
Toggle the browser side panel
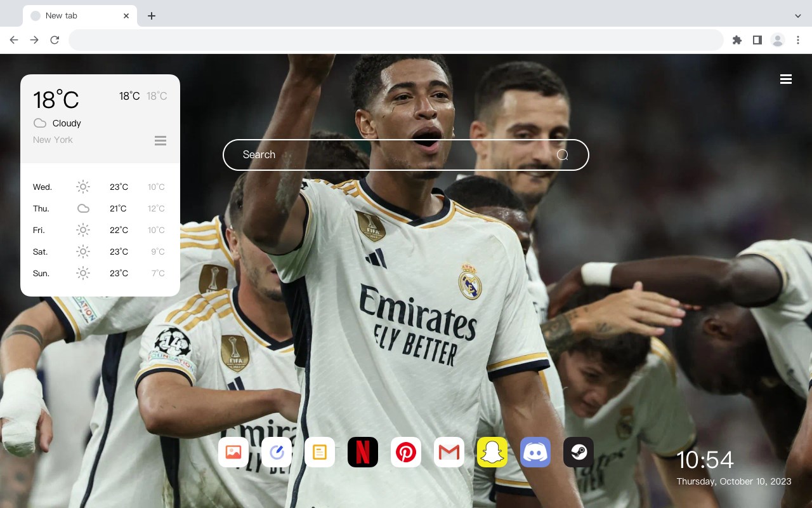757,40
